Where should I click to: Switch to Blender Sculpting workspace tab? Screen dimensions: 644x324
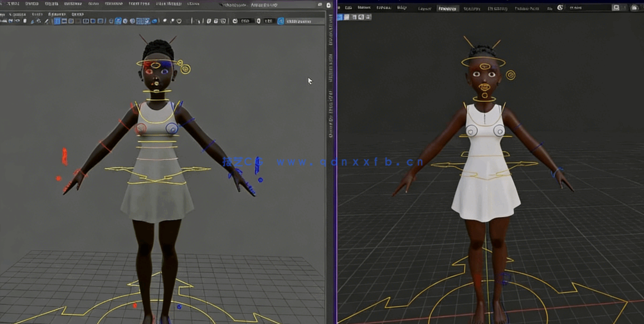tap(472, 8)
